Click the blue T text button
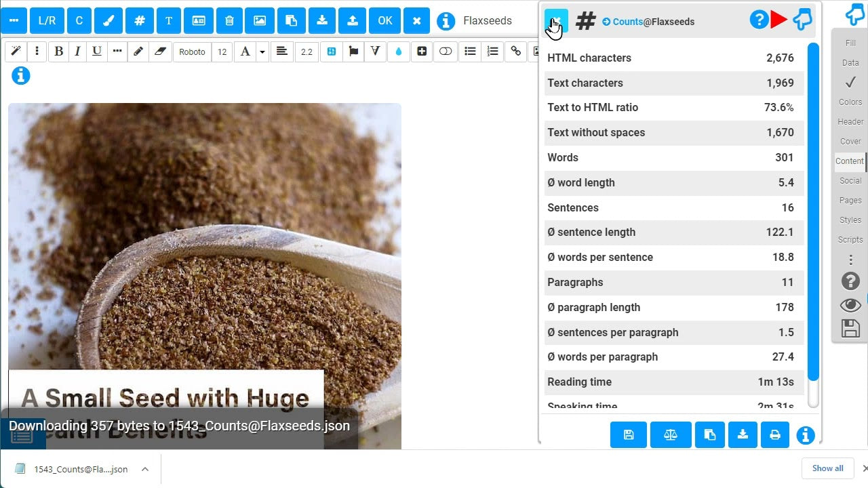The height and width of the screenshot is (488, 868). click(x=168, y=20)
